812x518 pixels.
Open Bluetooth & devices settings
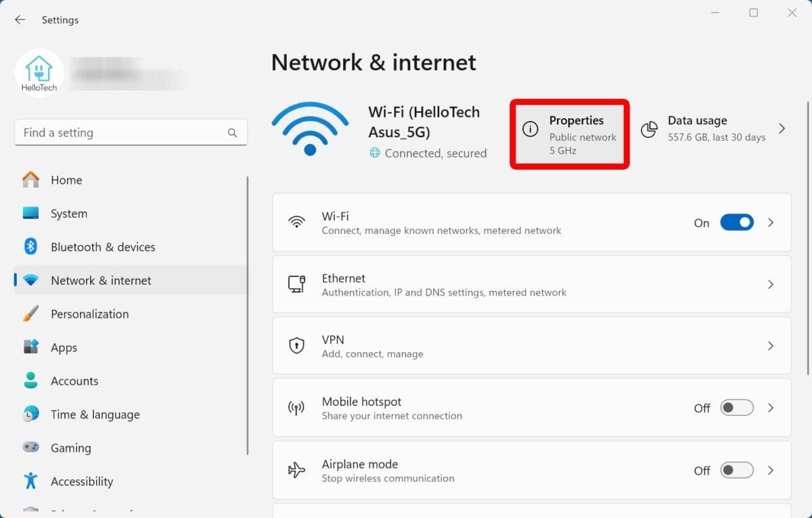[103, 247]
